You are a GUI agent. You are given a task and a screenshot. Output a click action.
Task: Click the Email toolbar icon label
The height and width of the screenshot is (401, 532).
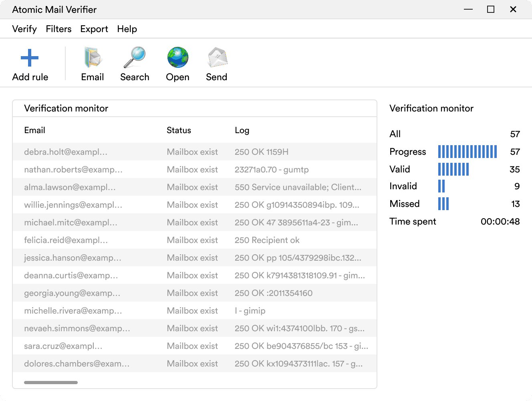click(x=93, y=77)
